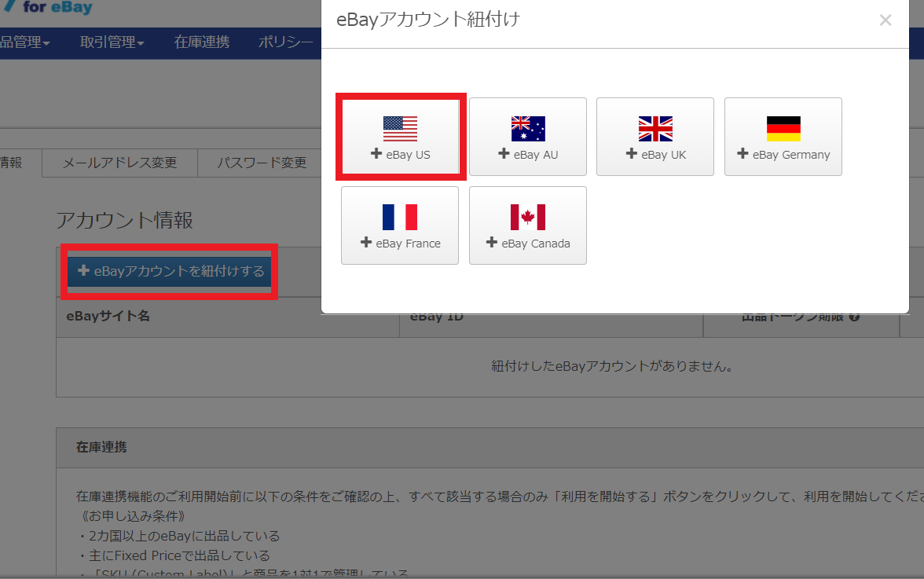The image size is (924, 579).
Task: Open the 取引管理 dropdown menu
Action: (x=112, y=42)
